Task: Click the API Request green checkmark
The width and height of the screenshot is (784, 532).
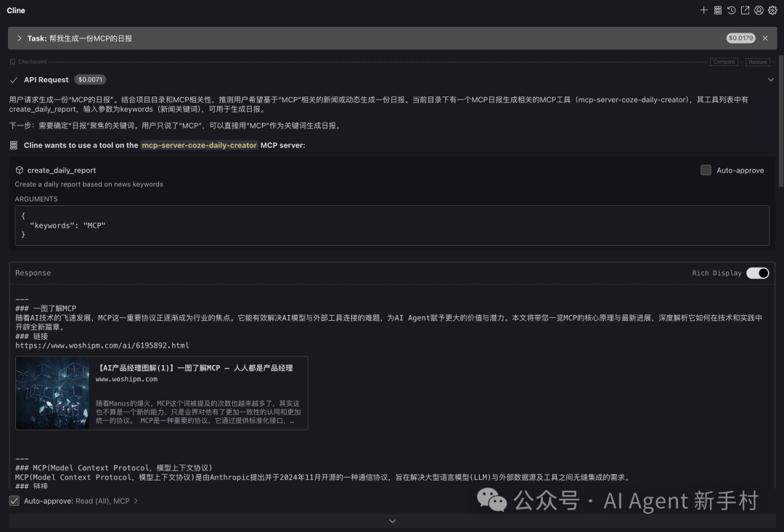Action: pyautogui.click(x=14, y=80)
